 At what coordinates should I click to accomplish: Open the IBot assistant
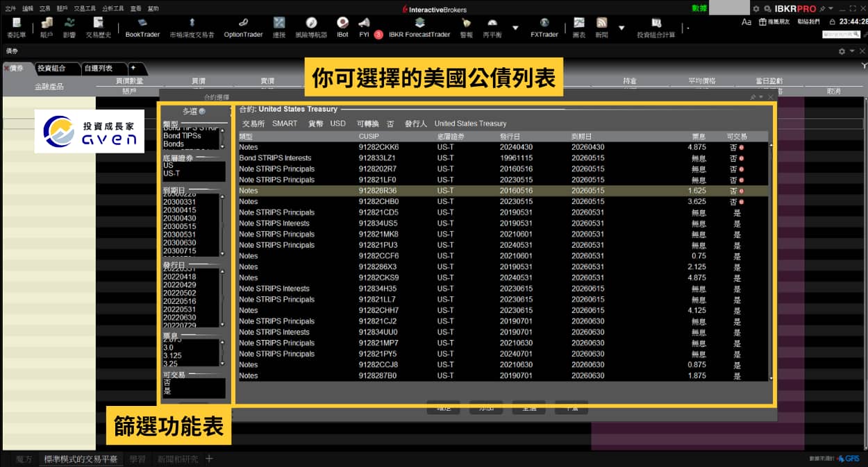342,27
